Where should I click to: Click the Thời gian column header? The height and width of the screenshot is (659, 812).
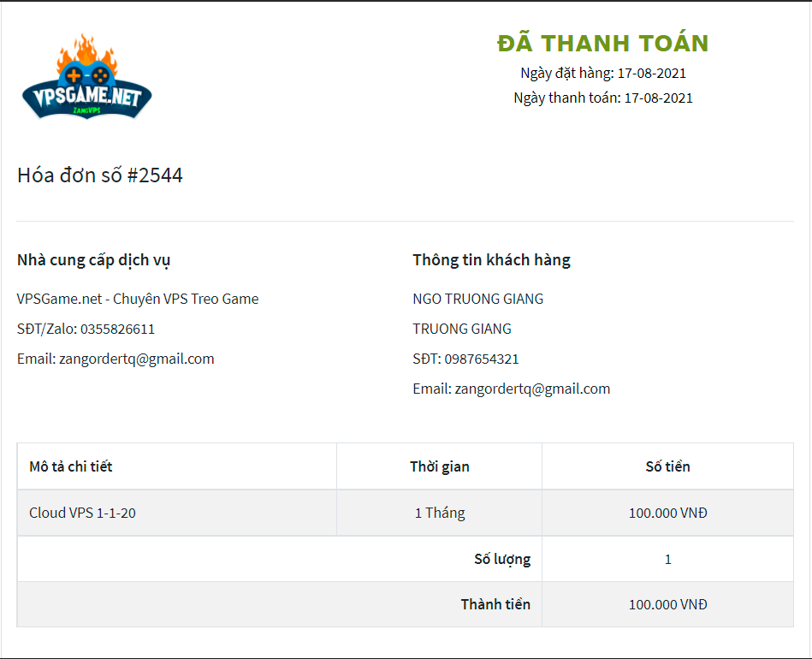tap(439, 466)
